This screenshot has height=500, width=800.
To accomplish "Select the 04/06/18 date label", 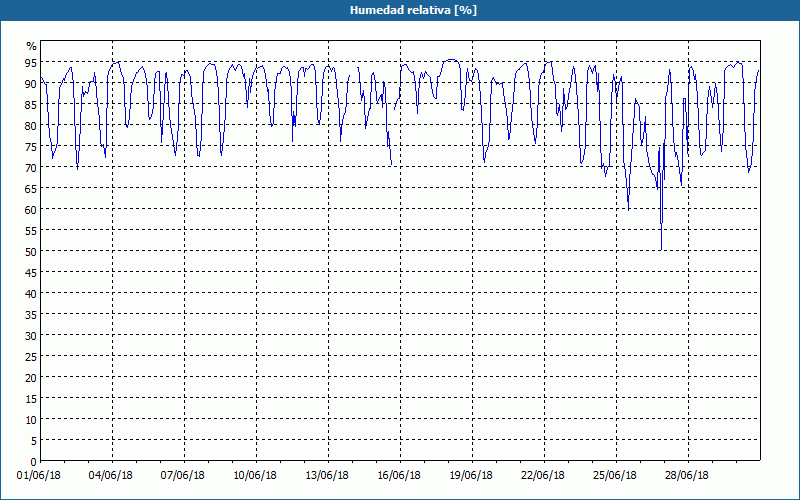I will click(111, 475).
